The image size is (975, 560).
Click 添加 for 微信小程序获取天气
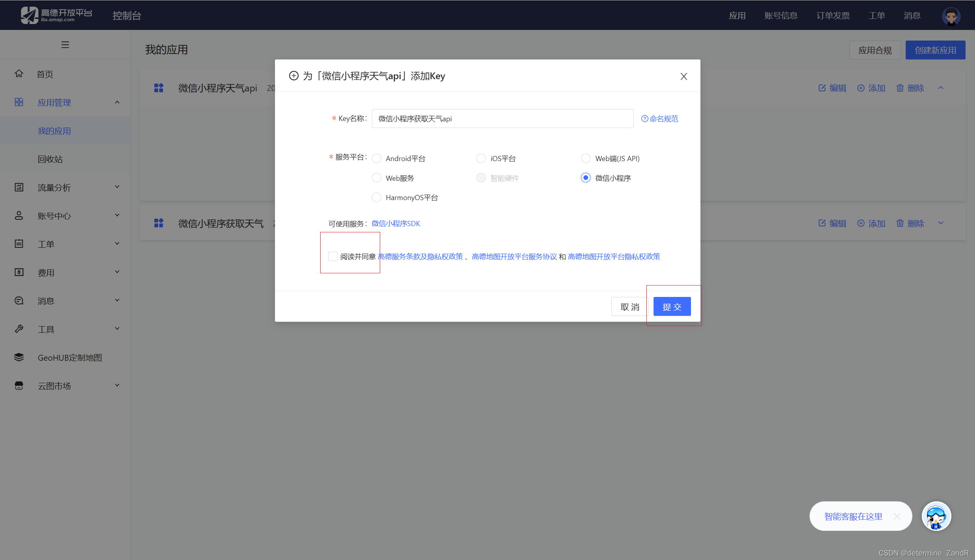pos(871,223)
